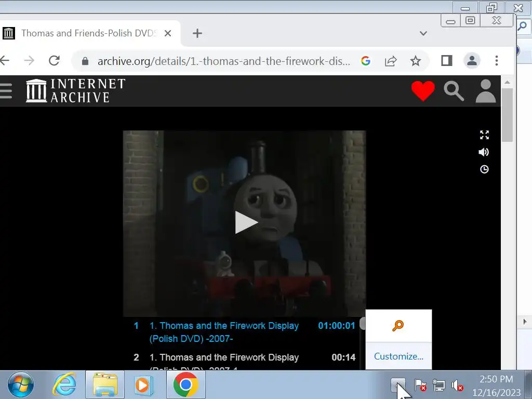This screenshot has width=532, height=399.
Task: Click the Google icon in address bar
Action: point(365,61)
